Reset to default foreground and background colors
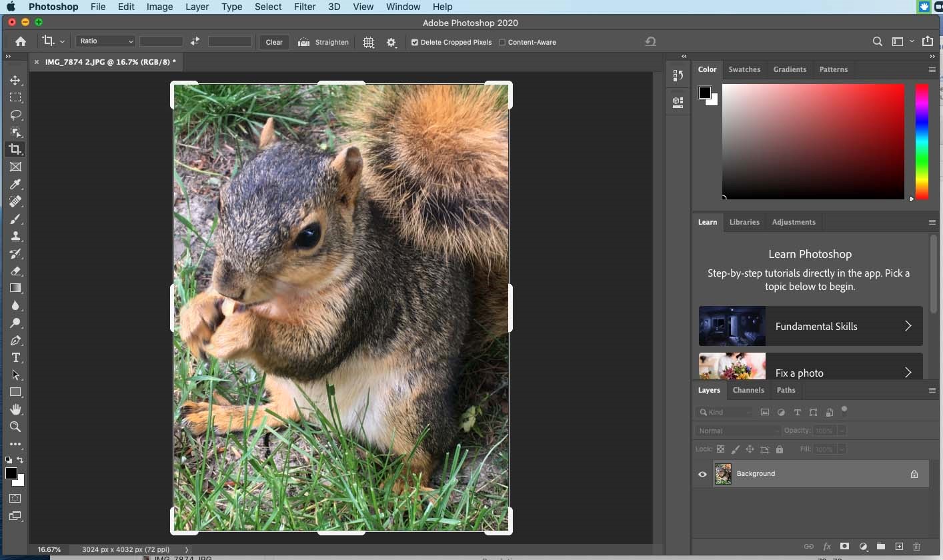This screenshot has width=943, height=560. pos(8,460)
